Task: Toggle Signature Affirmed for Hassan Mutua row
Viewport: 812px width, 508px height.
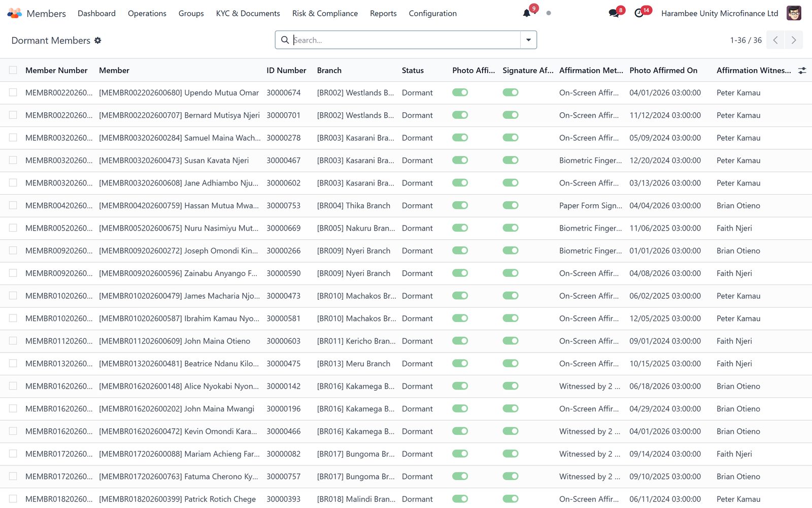Action: tap(511, 205)
